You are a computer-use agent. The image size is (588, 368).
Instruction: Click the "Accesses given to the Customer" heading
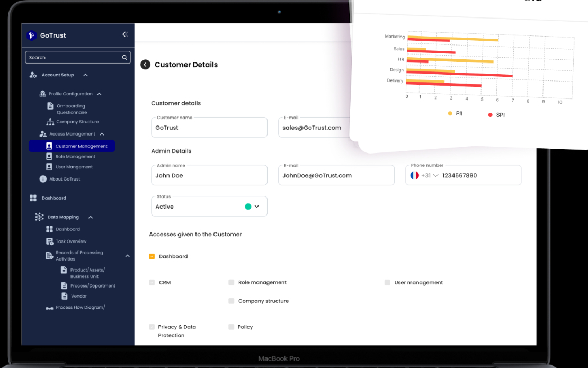(195, 234)
